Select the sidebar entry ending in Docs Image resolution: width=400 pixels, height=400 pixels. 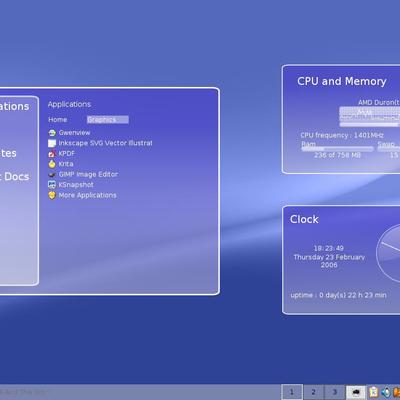pos(15,177)
